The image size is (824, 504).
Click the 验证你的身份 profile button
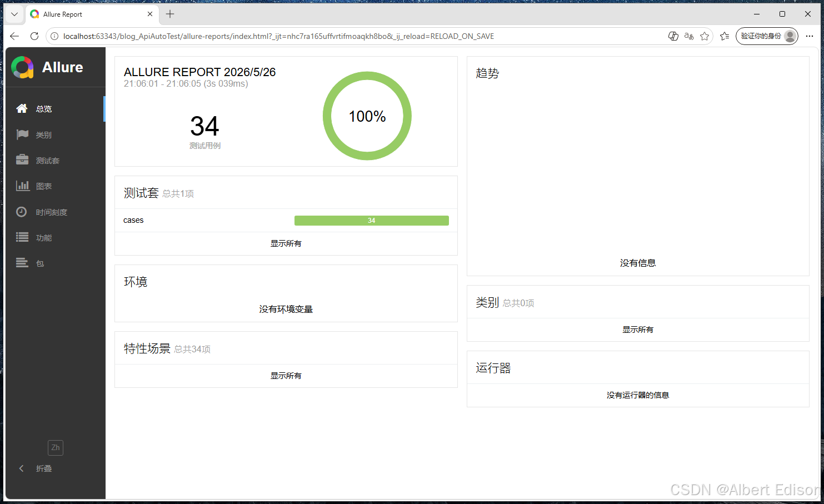coord(767,36)
